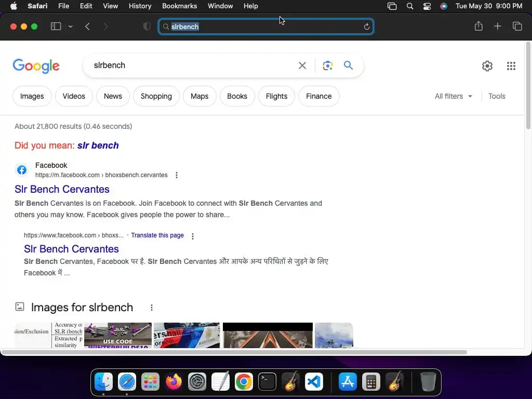
Task: Add a new tab with plus icon
Action: pyautogui.click(x=497, y=26)
